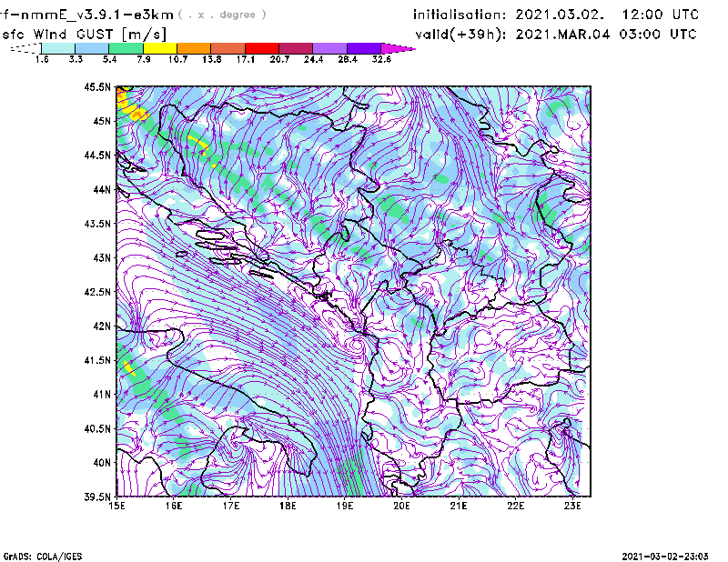728x562 pixels.
Task: Click the legend value 32.6
Action: 381,59
